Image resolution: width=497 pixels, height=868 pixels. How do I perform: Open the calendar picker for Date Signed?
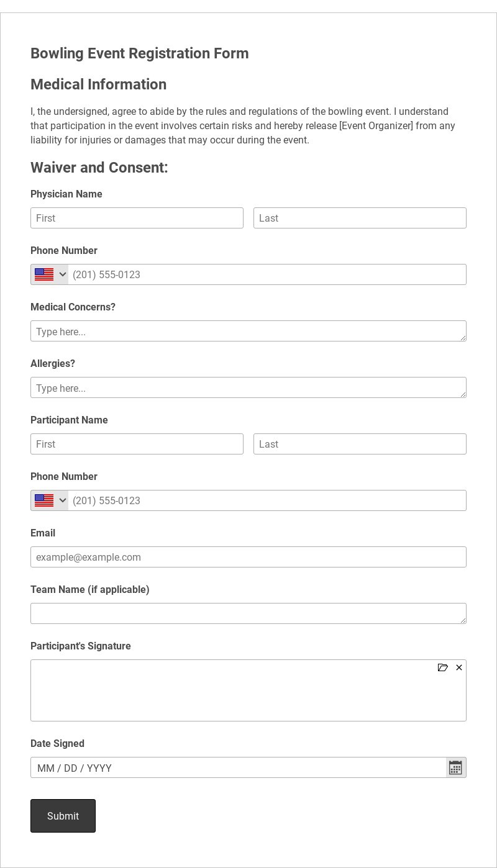click(455, 767)
